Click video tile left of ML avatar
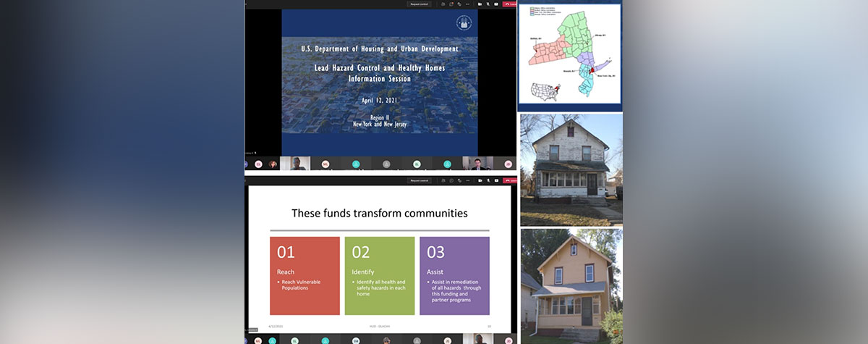Viewport: 868px width, 344px height. [x=295, y=164]
